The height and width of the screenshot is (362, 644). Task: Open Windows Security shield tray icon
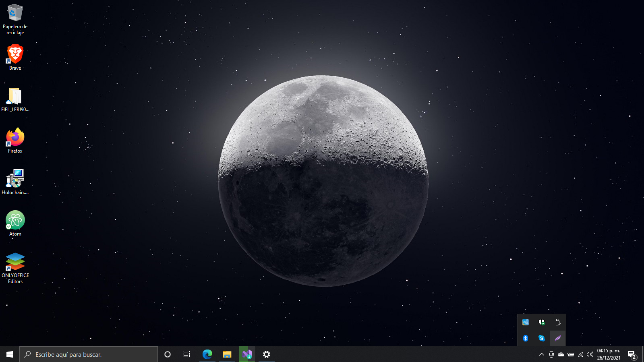[542, 322]
